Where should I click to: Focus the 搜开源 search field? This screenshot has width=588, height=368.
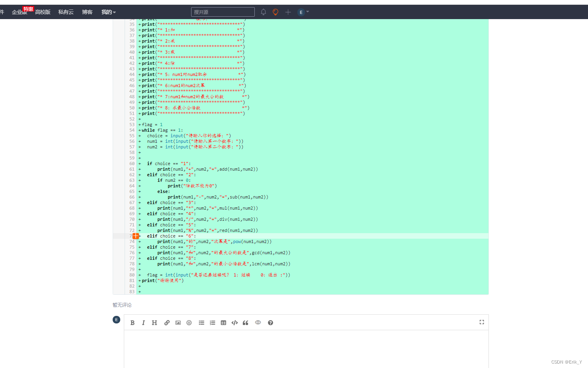pyautogui.click(x=223, y=12)
